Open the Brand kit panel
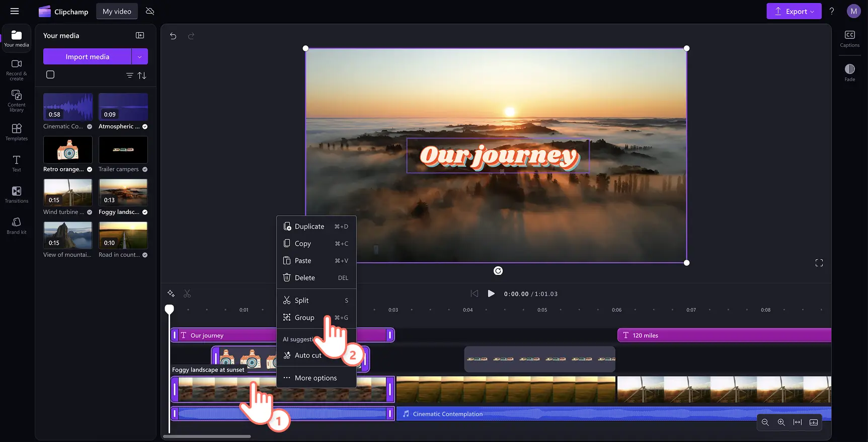 (17, 226)
